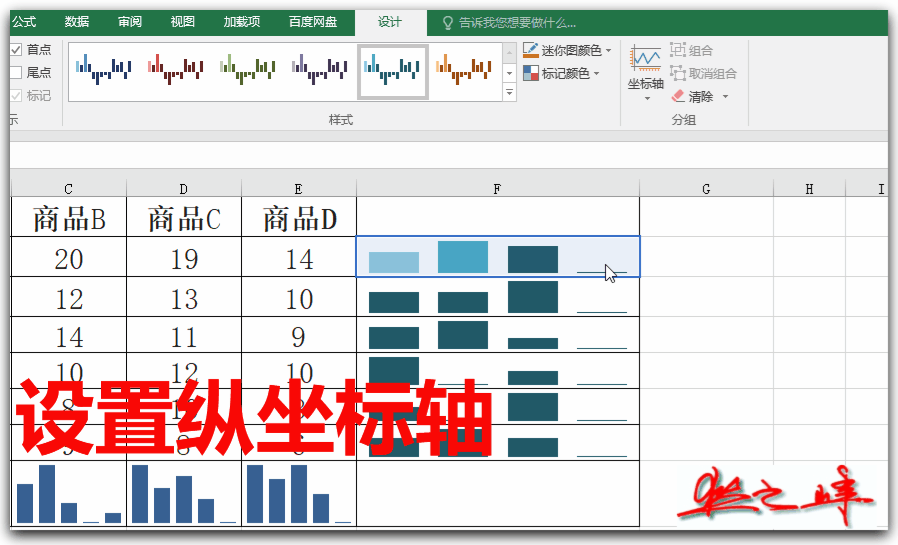Screen dimensions: 898x545
Task: Click the 取消组合 ungroup button
Action: pos(703,73)
